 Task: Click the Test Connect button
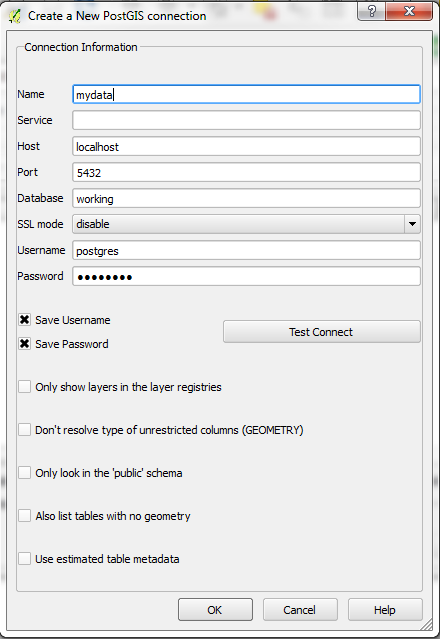click(x=321, y=332)
